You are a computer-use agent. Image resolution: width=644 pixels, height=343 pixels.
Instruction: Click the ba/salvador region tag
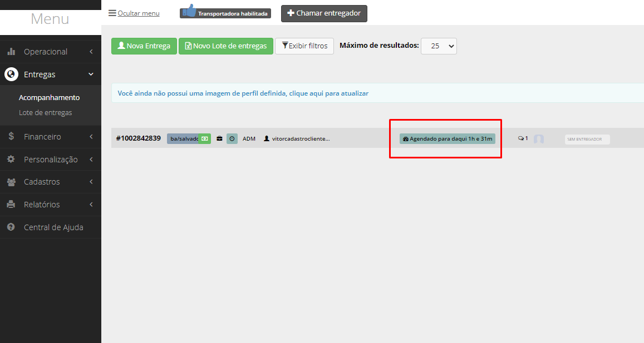tap(184, 138)
